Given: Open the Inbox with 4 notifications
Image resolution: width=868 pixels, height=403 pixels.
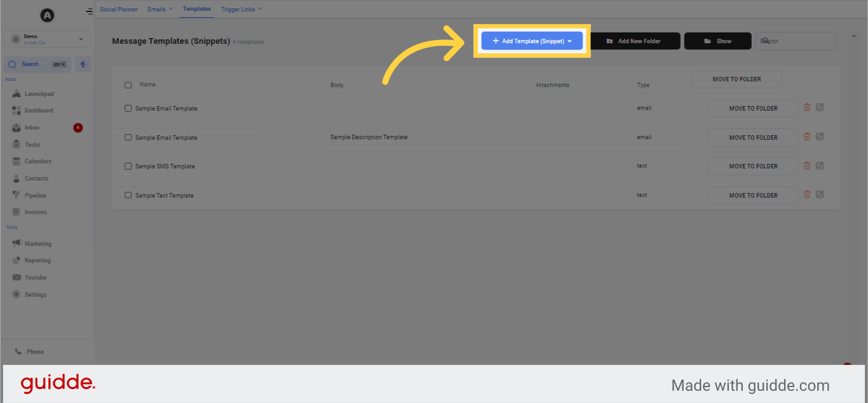Looking at the screenshot, I should click(x=32, y=127).
